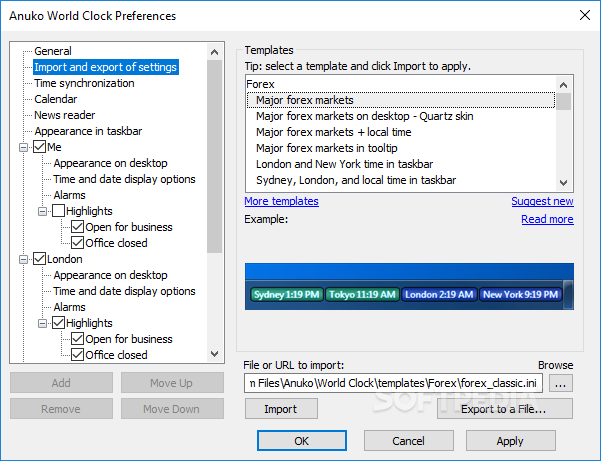
Task: Click the Apply button
Action: click(511, 441)
